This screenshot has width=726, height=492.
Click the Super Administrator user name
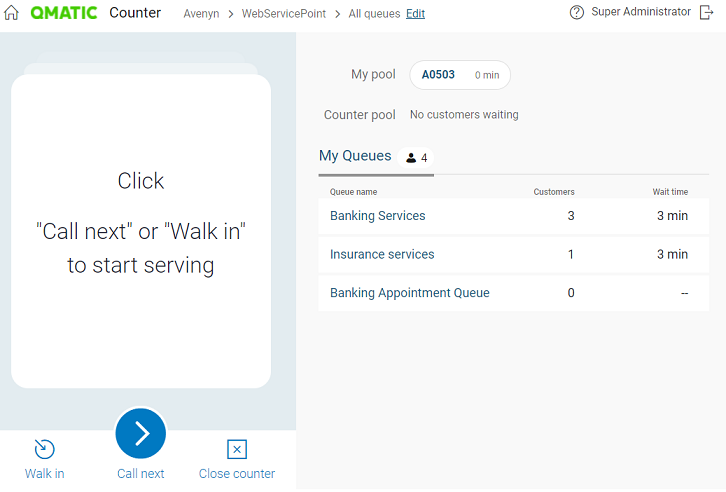coord(641,13)
